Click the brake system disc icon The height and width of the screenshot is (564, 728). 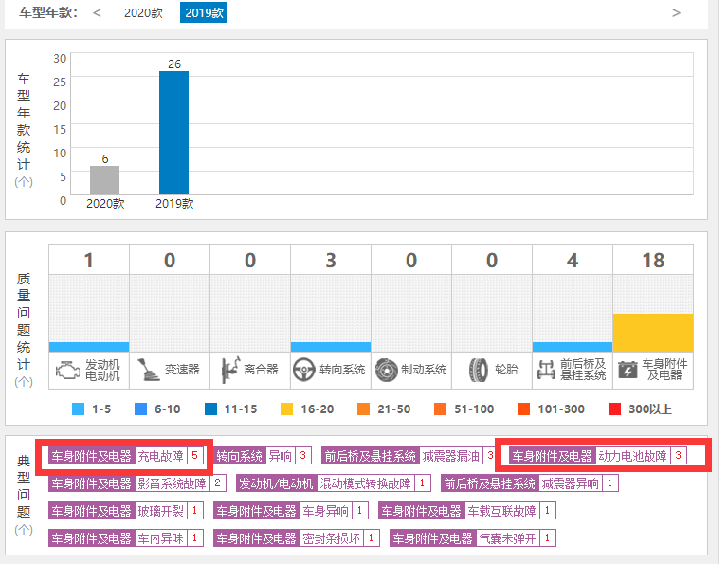click(x=385, y=370)
